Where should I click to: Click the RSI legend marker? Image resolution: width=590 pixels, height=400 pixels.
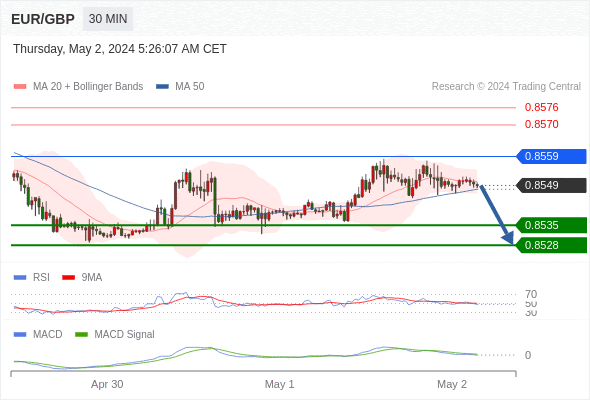(x=20, y=278)
